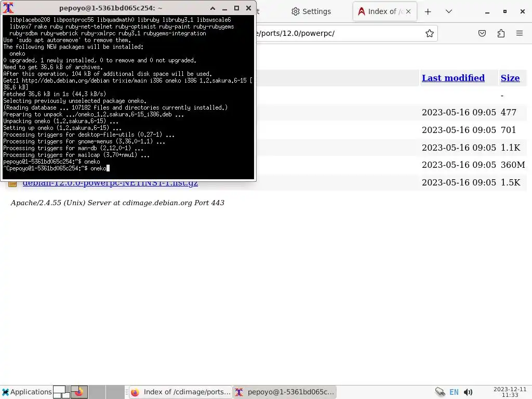
Task: Click the panel clock showing 2023-12-11
Action: click(x=510, y=392)
